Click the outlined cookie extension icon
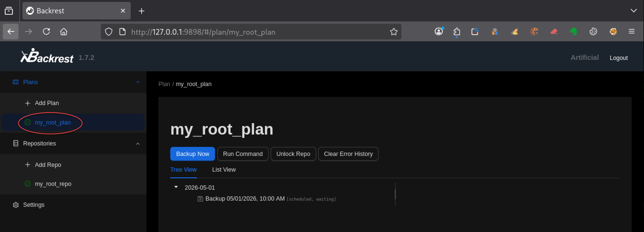This screenshot has height=232, width=644. [593, 32]
